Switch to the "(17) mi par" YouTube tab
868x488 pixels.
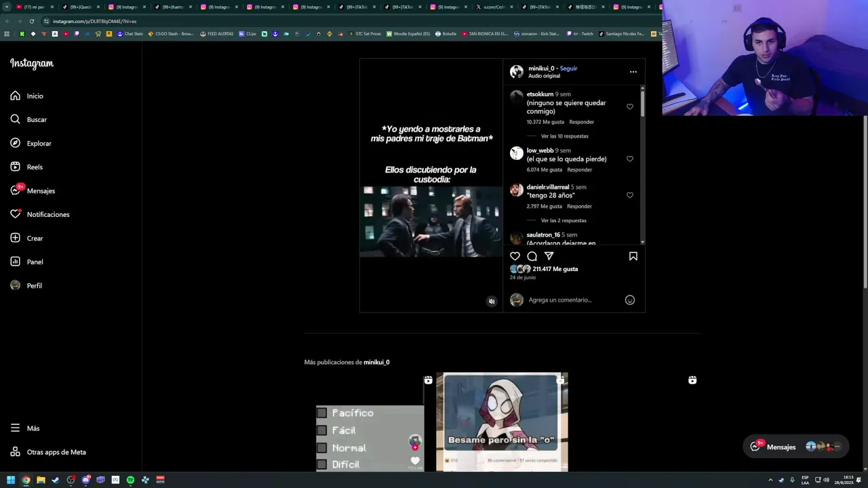coord(35,7)
